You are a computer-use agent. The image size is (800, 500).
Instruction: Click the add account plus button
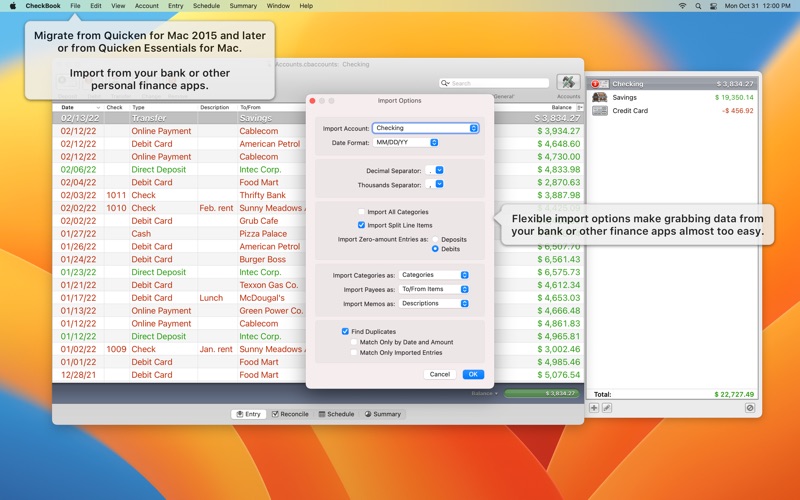(594, 408)
